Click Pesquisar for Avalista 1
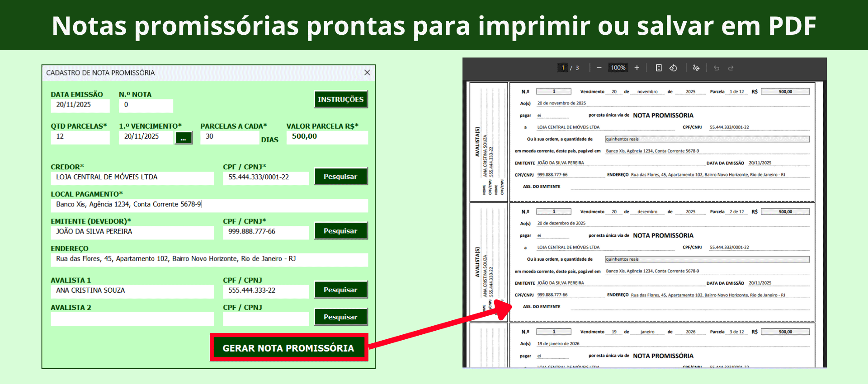The image size is (868, 384). tap(340, 290)
